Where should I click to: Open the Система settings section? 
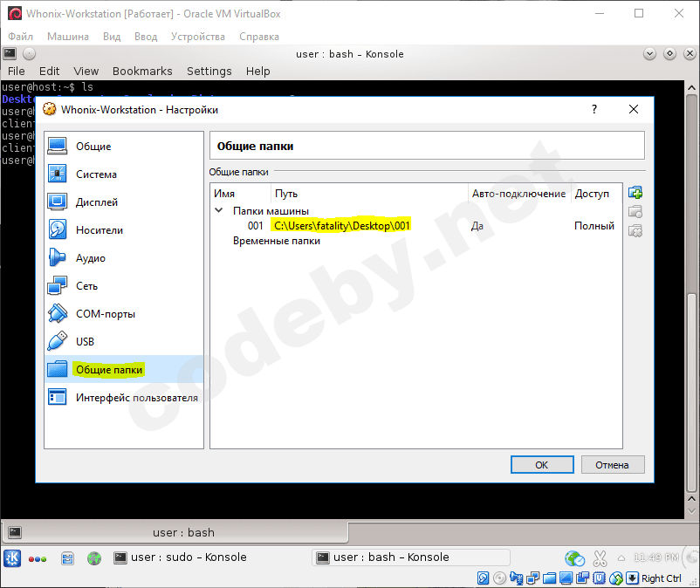124,174
